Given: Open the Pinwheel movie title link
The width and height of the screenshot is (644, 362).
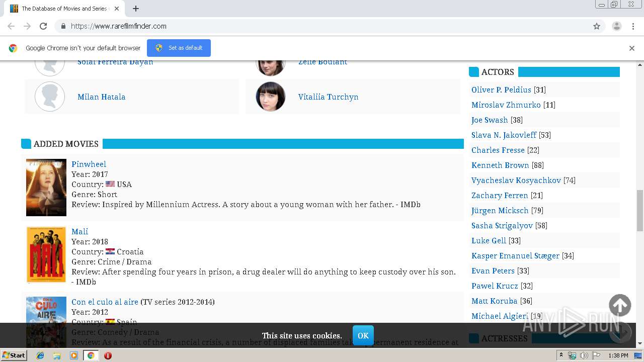Looking at the screenshot, I should (89, 164).
